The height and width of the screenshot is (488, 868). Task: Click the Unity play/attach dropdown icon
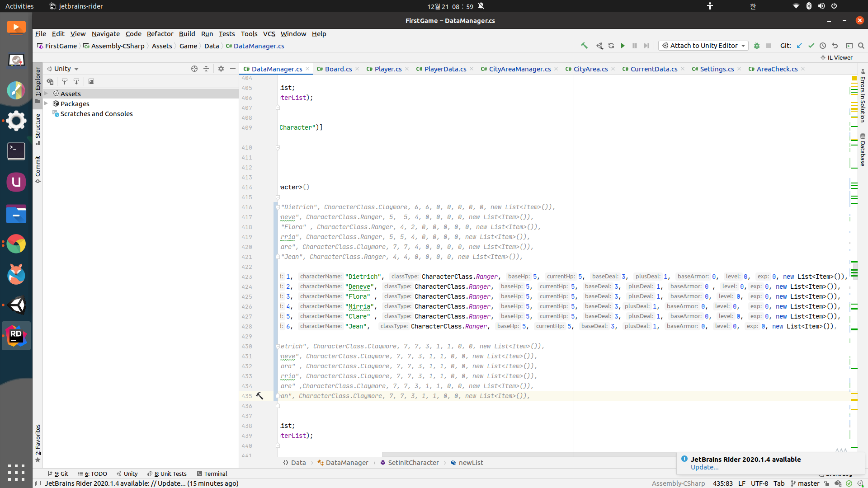click(599, 46)
